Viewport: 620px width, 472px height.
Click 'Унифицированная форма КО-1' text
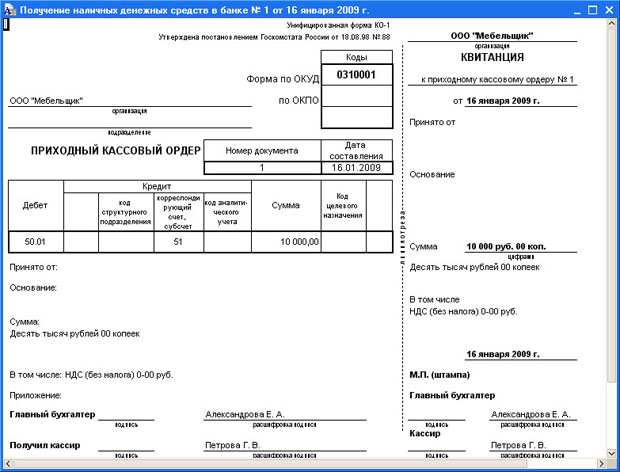(x=338, y=25)
